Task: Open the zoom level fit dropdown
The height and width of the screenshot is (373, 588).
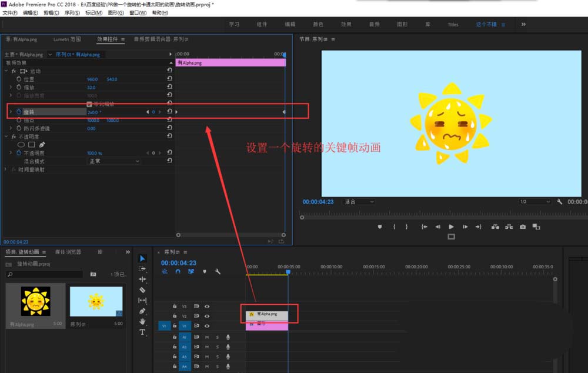Action: 359,202
